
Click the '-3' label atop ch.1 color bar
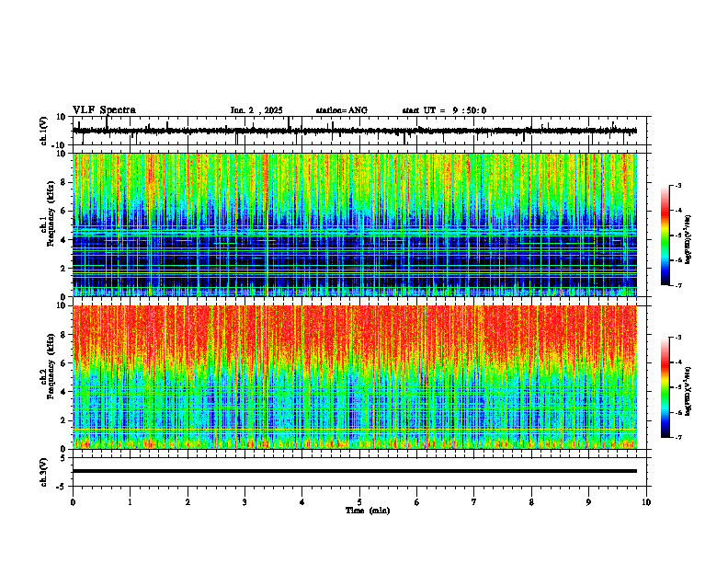[x=677, y=186]
